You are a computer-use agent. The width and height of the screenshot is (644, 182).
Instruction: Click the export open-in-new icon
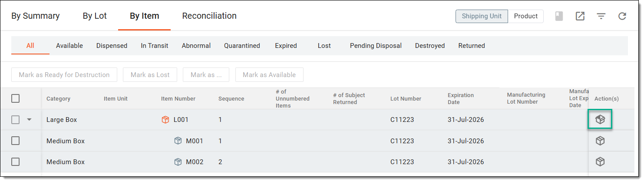(x=580, y=16)
